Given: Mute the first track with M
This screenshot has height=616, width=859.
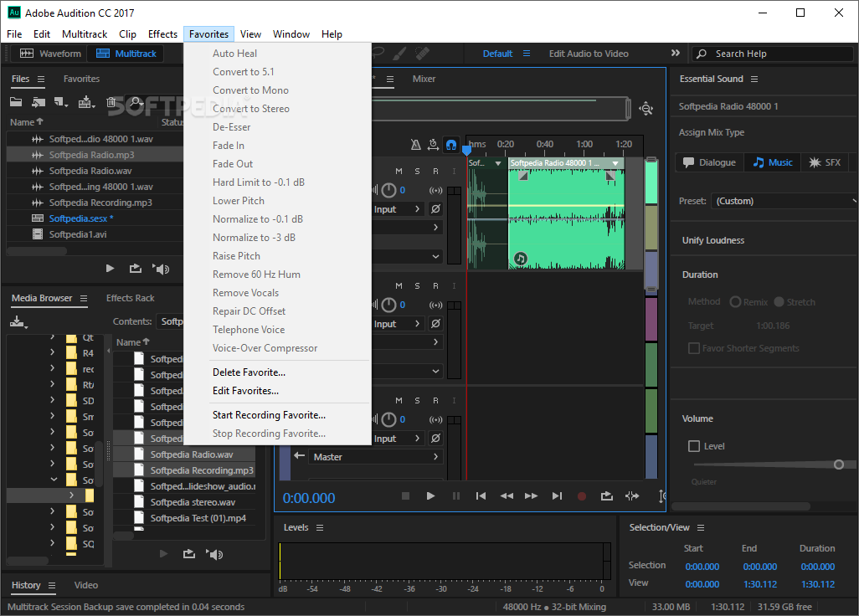Looking at the screenshot, I should pos(399,172).
